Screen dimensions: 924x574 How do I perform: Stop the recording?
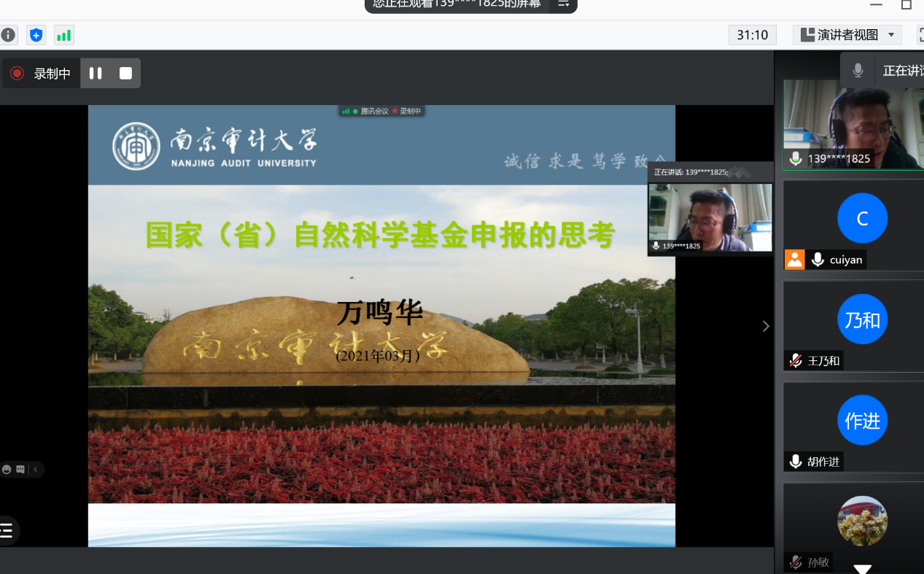point(125,73)
